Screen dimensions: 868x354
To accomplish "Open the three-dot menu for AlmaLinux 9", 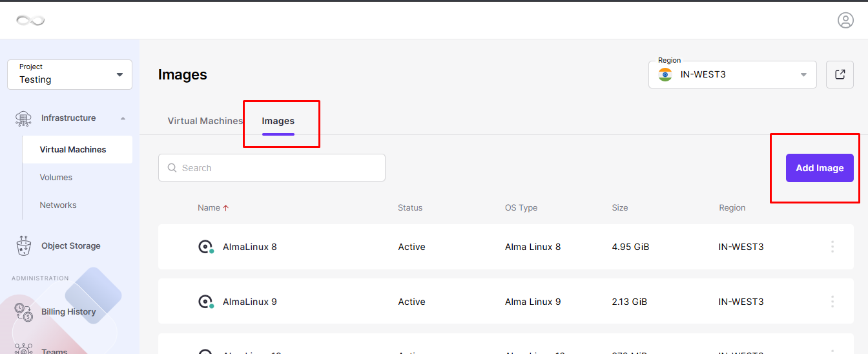I will 832,302.
